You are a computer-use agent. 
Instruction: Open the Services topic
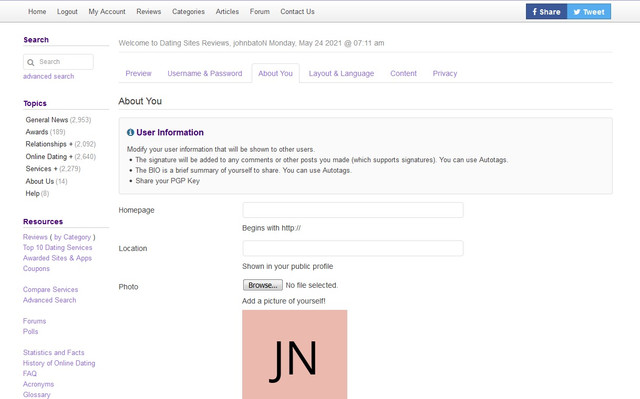tap(38, 169)
